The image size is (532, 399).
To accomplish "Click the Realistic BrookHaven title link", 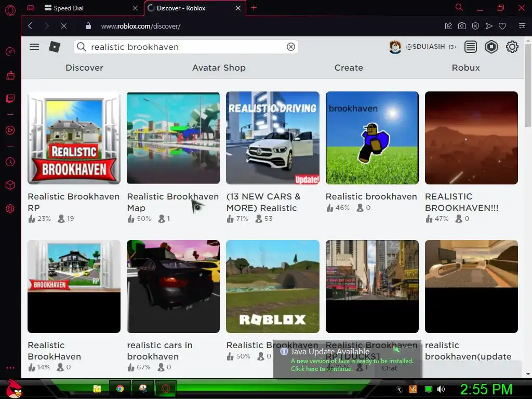I will [x=54, y=351].
